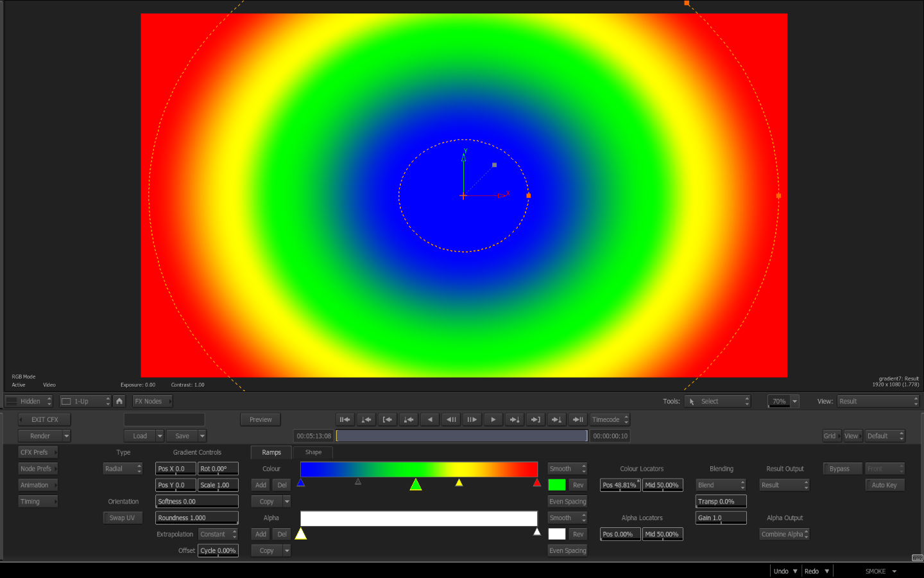Toggle Swap UV orientation
924x578 pixels.
(122, 518)
